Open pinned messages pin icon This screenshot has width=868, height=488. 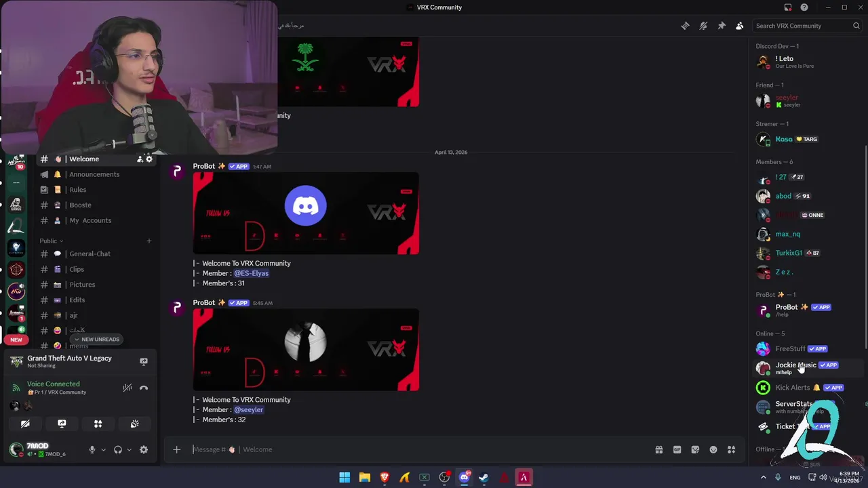click(x=722, y=26)
